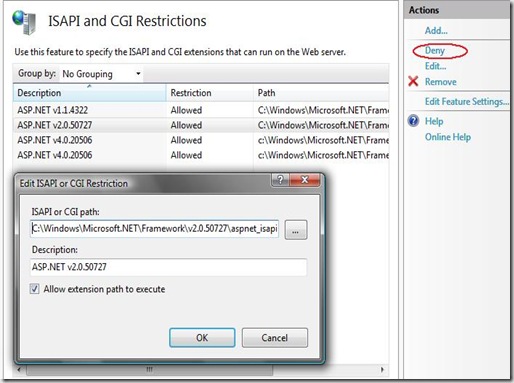514x383 pixels.
Task: Click the ISAPI and CGI Restrictions server icon
Action: point(24,22)
